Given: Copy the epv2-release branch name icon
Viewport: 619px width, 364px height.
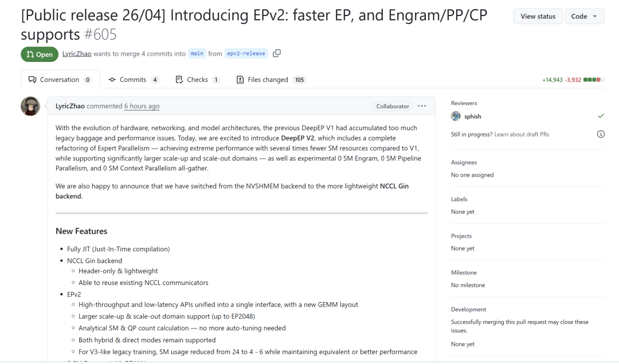Looking at the screenshot, I should [x=277, y=53].
